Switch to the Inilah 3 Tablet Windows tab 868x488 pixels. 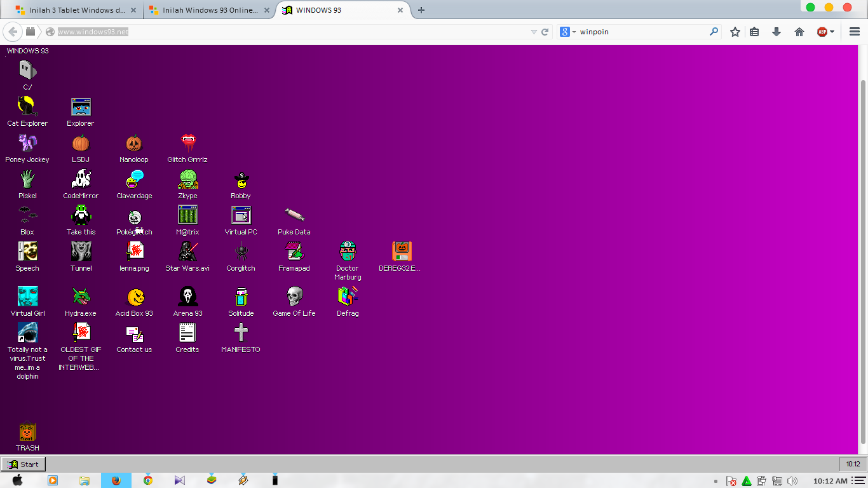point(76,10)
